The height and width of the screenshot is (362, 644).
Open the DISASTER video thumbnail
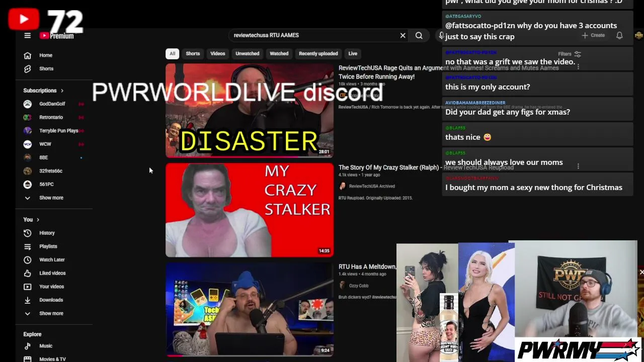tap(250, 111)
